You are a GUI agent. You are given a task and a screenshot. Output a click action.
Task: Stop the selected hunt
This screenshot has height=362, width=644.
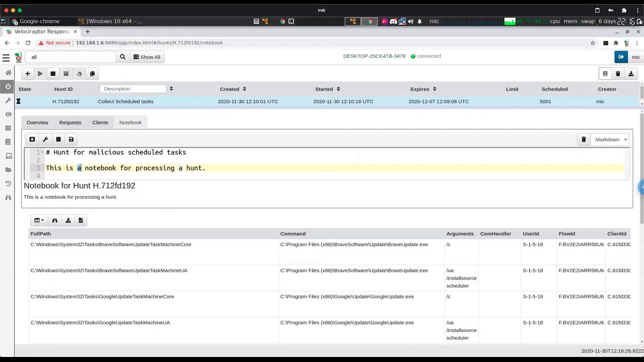pyautogui.click(x=53, y=74)
